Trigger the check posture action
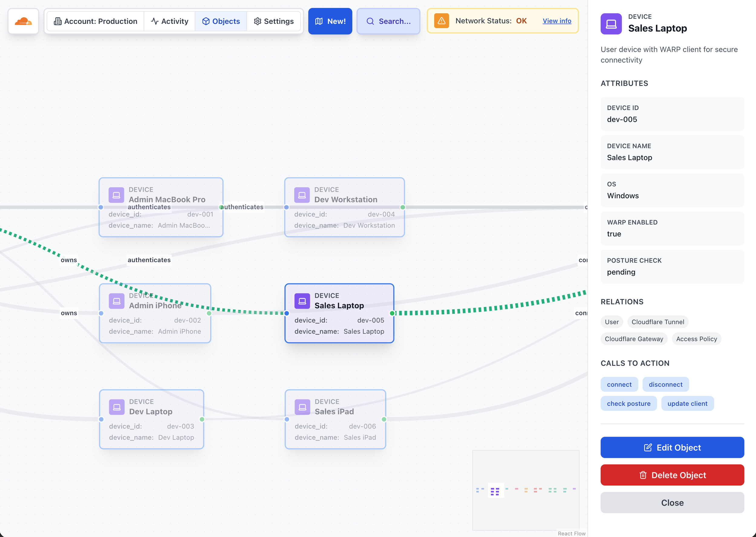 click(x=628, y=403)
